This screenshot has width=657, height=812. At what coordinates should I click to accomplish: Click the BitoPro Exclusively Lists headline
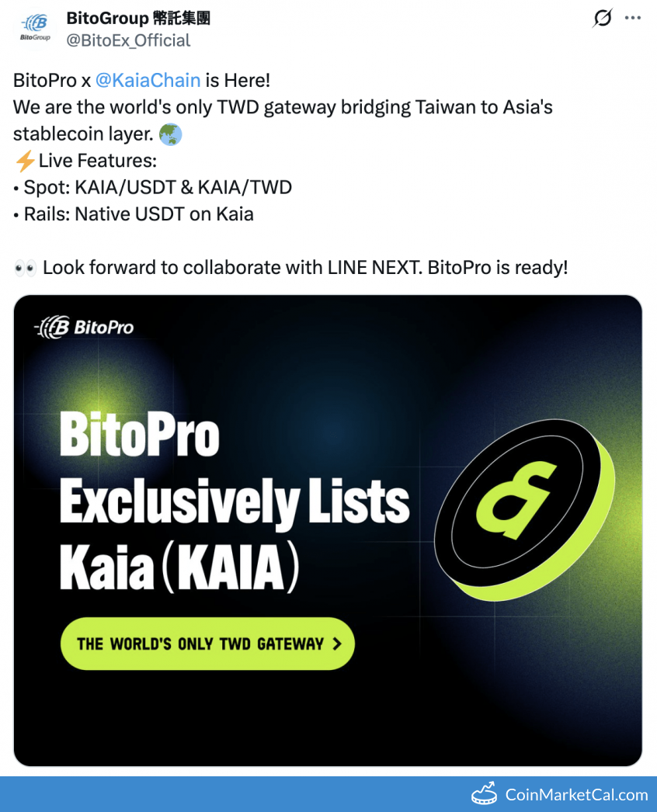click(233, 468)
